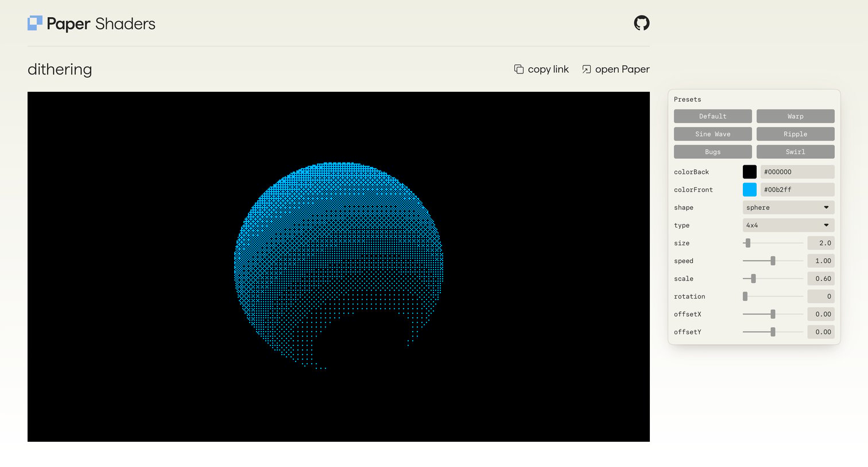Click the copy link icon
Viewport: 868px width, 467px height.
tap(519, 69)
